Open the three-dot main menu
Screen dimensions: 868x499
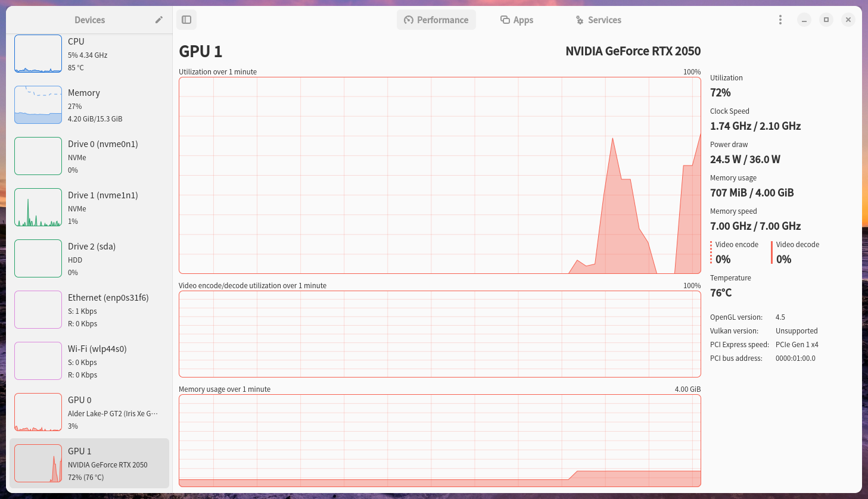point(780,20)
